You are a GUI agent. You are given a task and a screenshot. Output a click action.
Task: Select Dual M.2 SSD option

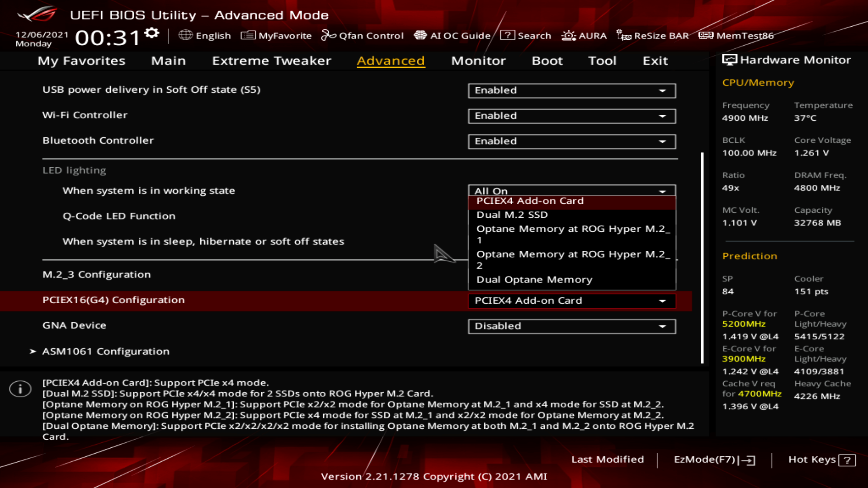[512, 215]
